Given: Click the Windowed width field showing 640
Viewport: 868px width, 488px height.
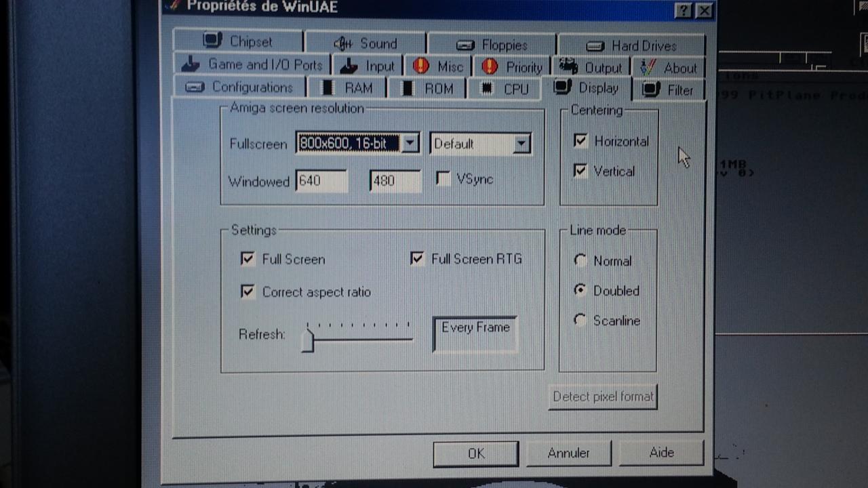Looking at the screenshot, I should pos(321,181).
